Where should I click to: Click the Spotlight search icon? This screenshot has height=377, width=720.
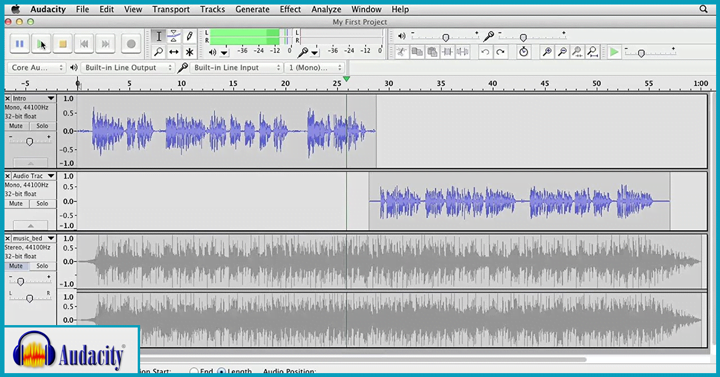[x=703, y=9]
